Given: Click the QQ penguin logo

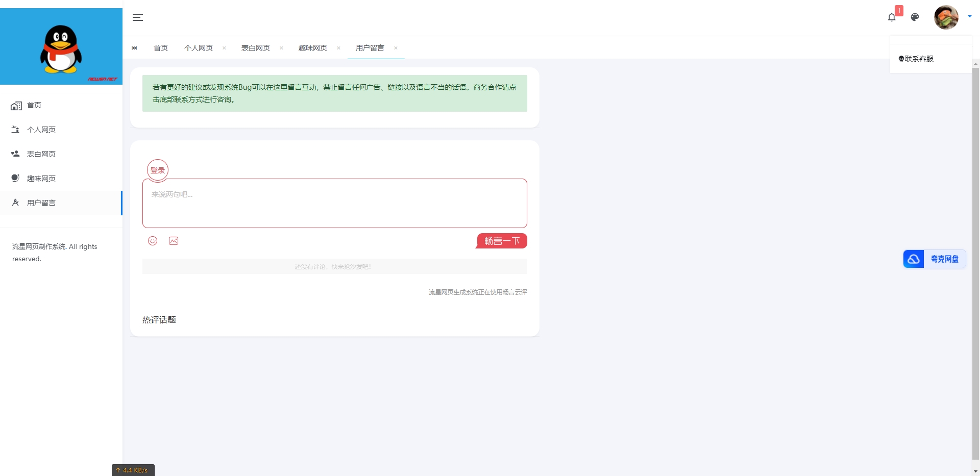Looking at the screenshot, I should point(61,49).
